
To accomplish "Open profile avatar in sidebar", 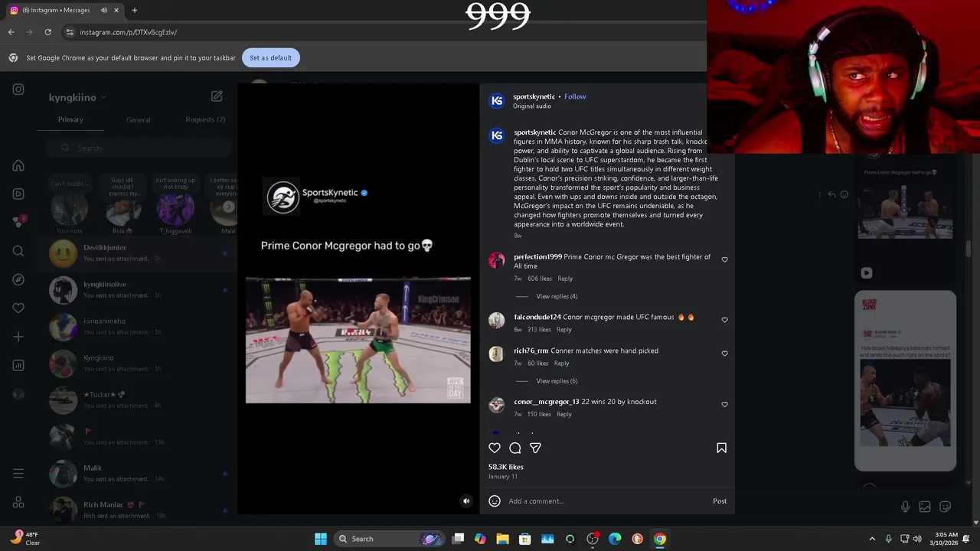I will (18, 394).
